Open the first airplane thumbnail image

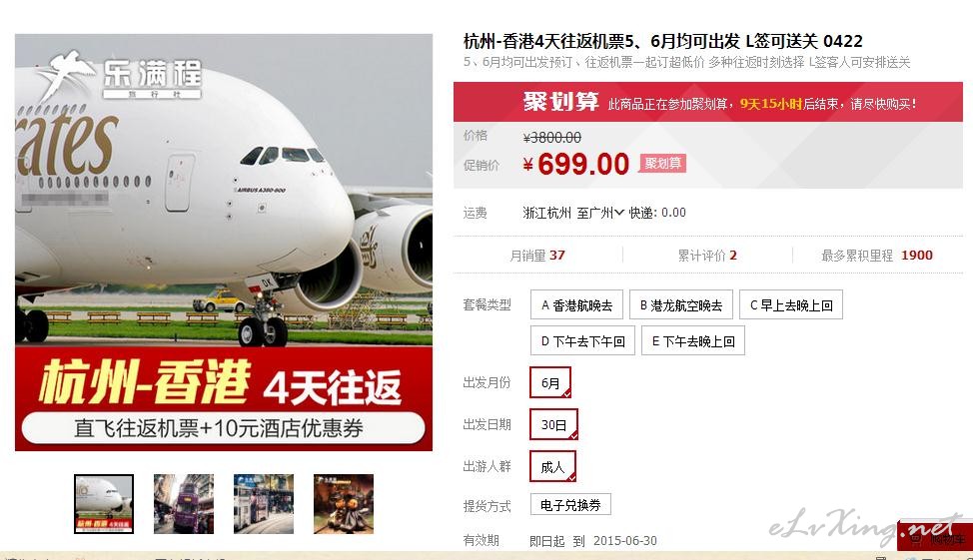click(104, 503)
